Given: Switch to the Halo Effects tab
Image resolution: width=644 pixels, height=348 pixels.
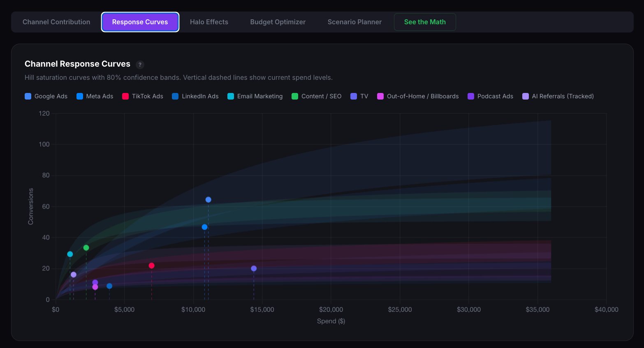Looking at the screenshot, I should [x=209, y=22].
